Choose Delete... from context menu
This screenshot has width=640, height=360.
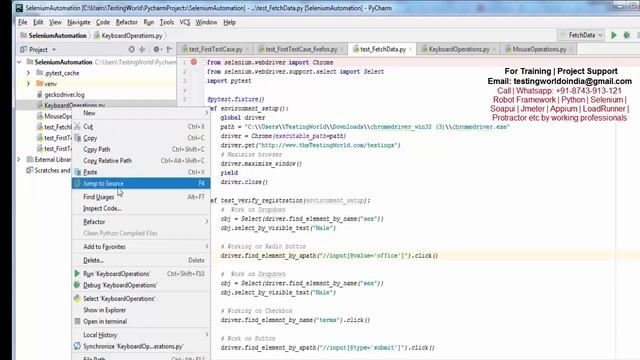[x=141, y=260]
